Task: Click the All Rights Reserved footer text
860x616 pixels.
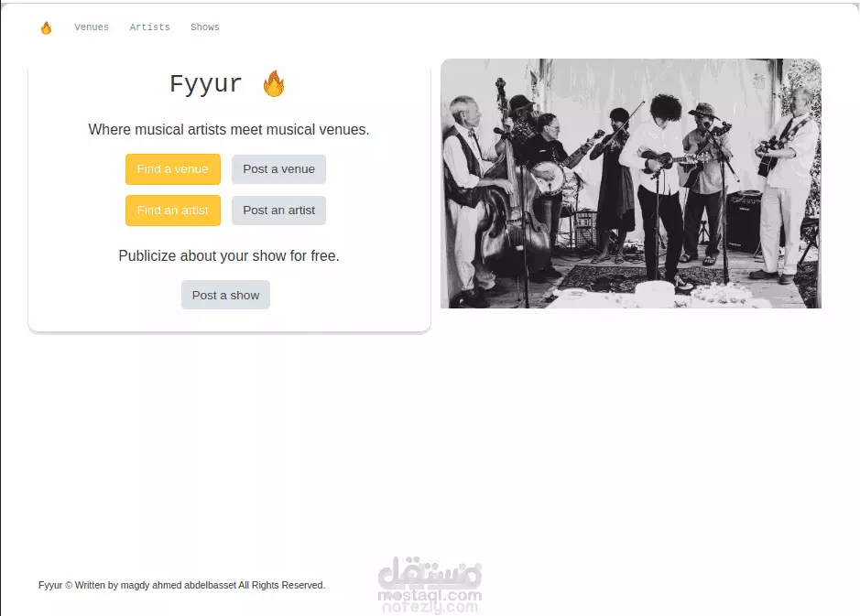Action: pos(282,585)
